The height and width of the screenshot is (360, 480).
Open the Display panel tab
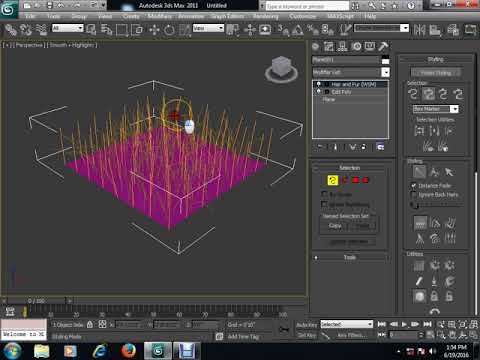[x=370, y=46]
